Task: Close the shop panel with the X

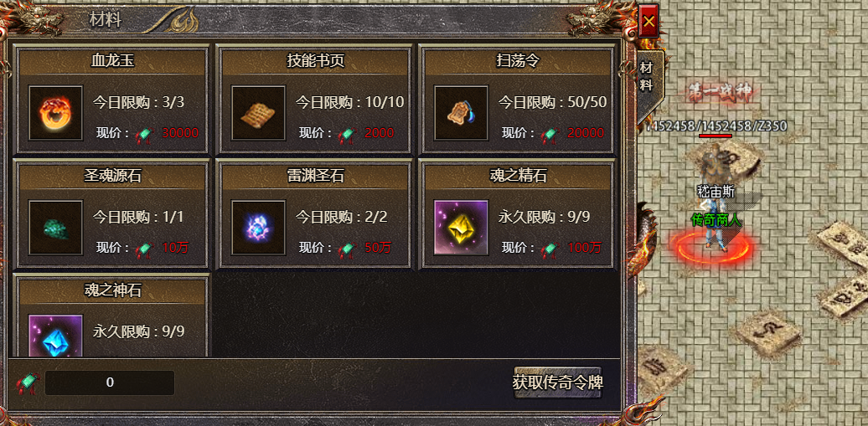Action: point(648,22)
